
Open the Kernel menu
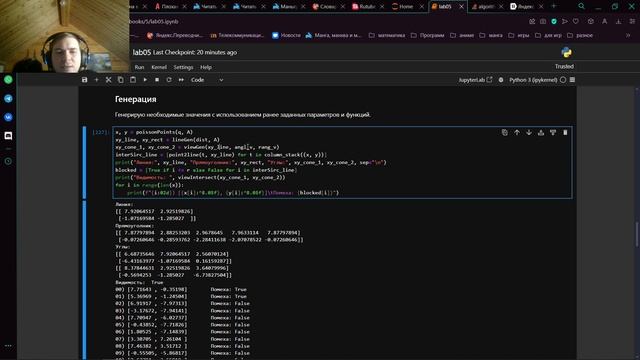click(159, 67)
